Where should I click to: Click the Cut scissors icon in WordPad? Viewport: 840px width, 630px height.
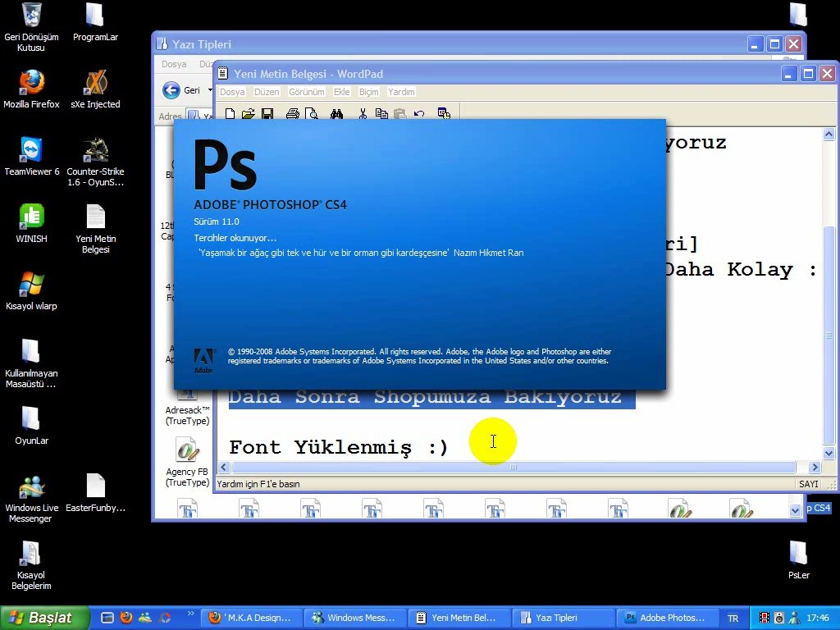(363, 113)
